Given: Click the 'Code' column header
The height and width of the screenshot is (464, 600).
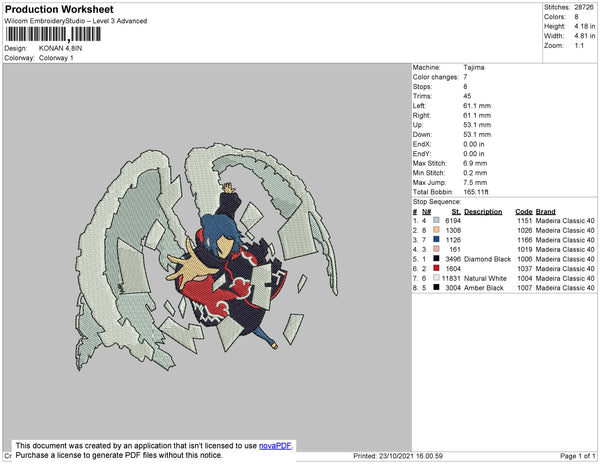Looking at the screenshot, I should click(x=524, y=212).
